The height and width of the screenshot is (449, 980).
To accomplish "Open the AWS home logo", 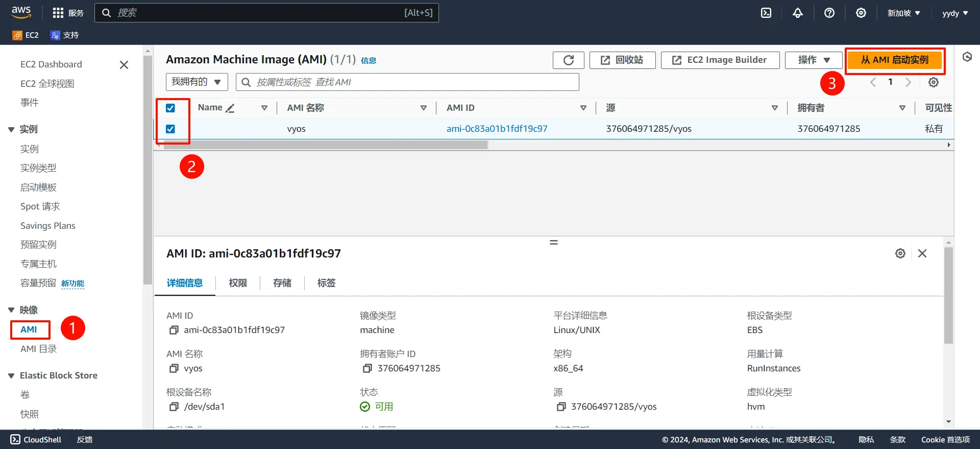I will click(x=21, y=12).
